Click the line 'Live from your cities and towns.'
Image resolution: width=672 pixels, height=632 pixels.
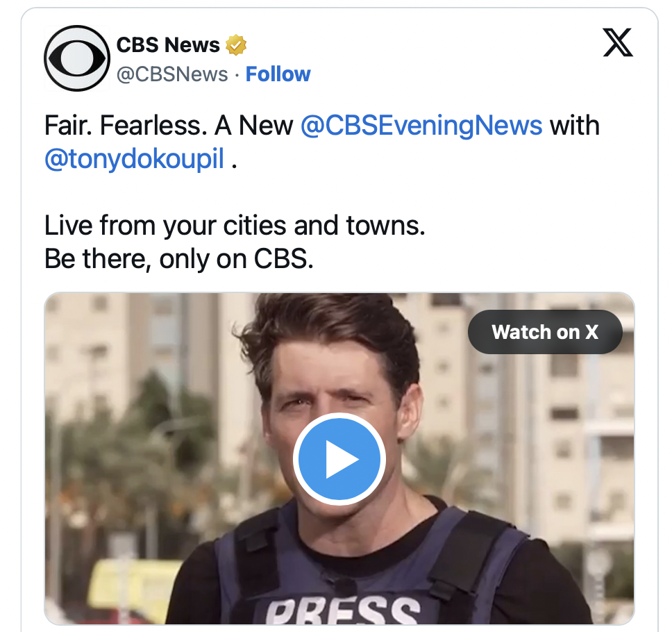(235, 225)
